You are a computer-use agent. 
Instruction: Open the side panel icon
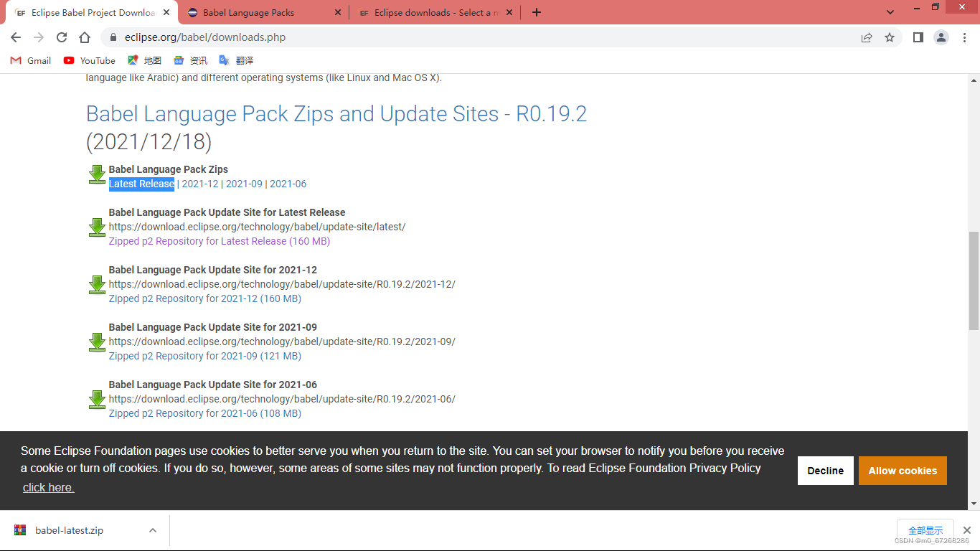(x=918, y=37)
